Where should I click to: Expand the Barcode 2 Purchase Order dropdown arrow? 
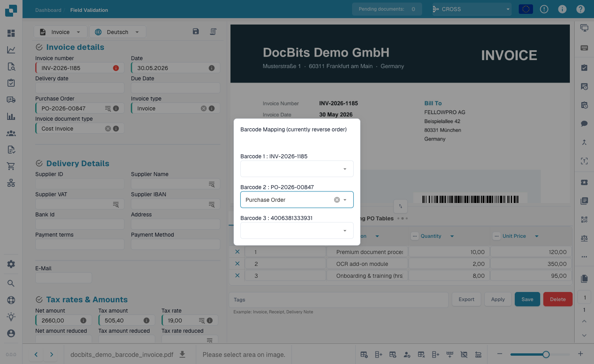point(345,200)
